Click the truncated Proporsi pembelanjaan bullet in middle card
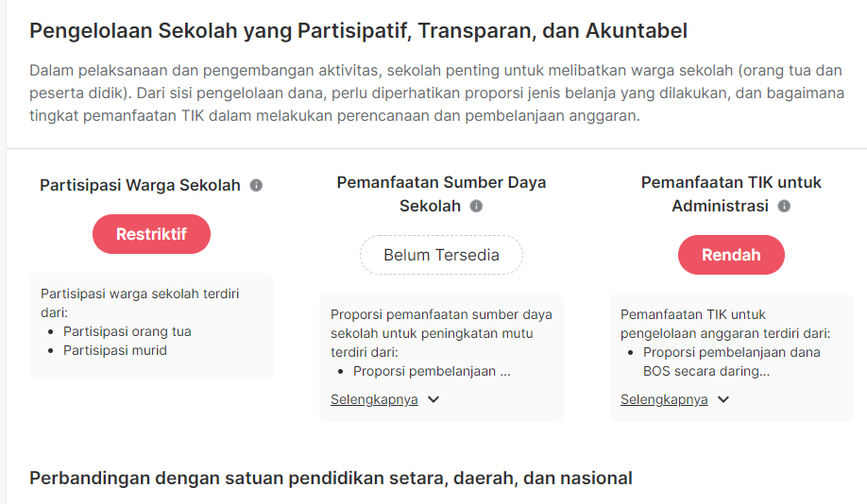Image resolution: width=867 pixels, height=504 pixels. (x=432, y=371)
